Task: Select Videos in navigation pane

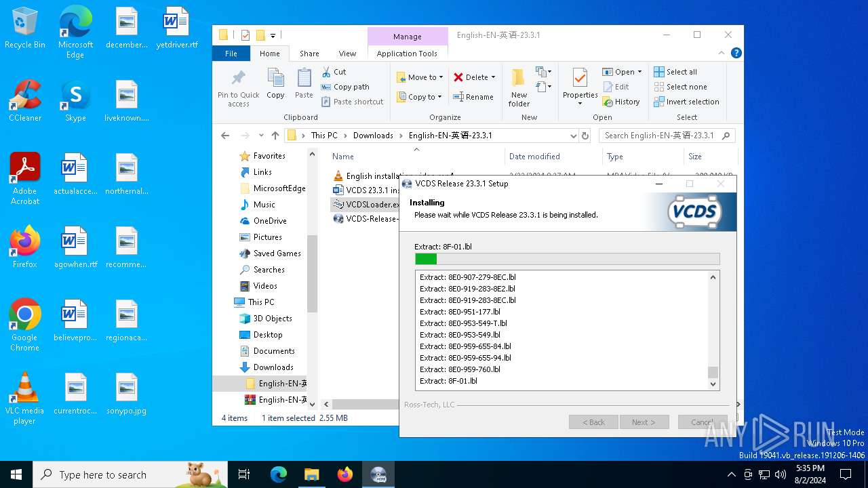Action: (x=265, y=286)
